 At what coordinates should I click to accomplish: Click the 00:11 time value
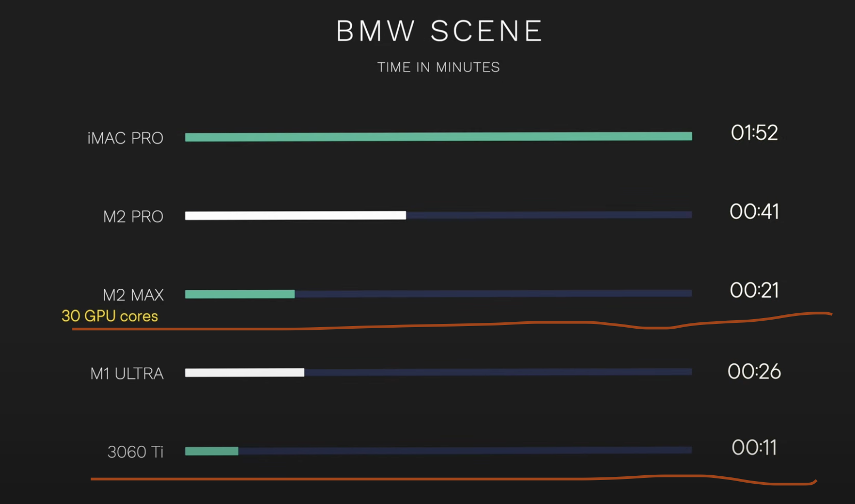click(754, 448)
